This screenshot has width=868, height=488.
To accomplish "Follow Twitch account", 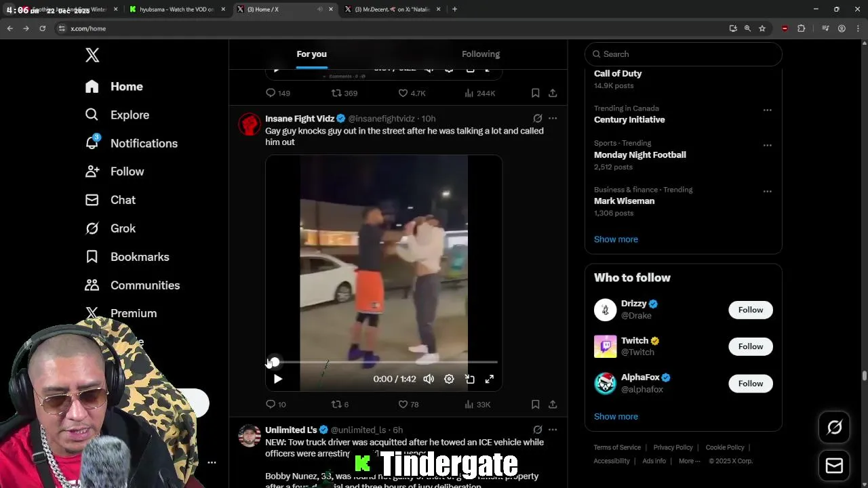I will [750, 346].
